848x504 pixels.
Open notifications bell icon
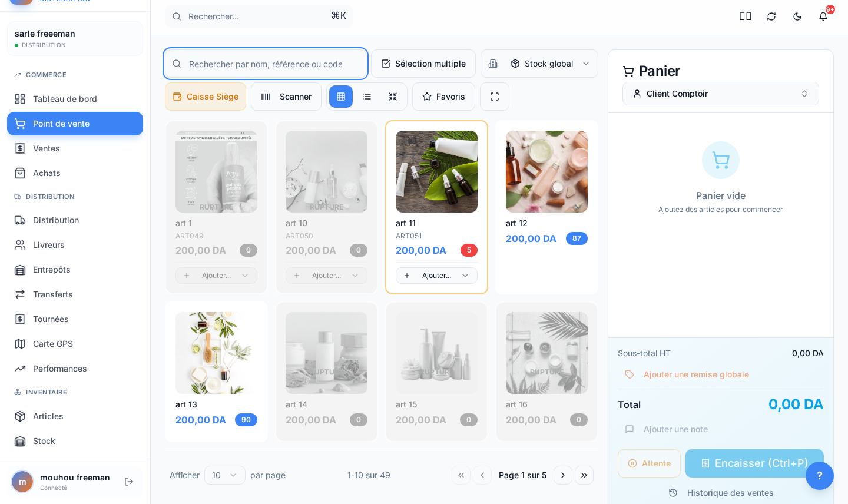point(823,16)
